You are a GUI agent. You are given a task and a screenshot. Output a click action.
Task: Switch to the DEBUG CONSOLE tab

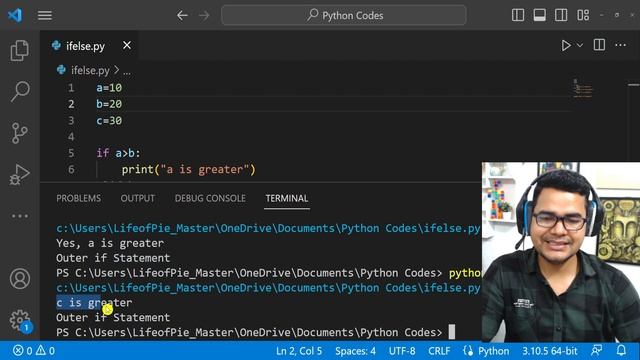210,198
